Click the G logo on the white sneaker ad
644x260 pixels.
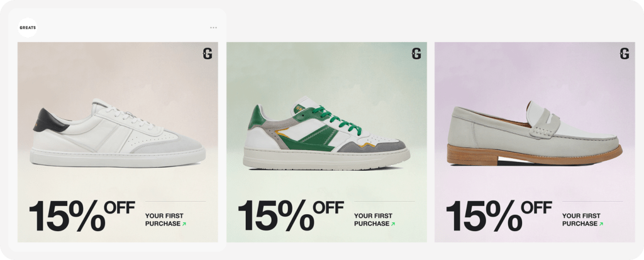(208, 54)
